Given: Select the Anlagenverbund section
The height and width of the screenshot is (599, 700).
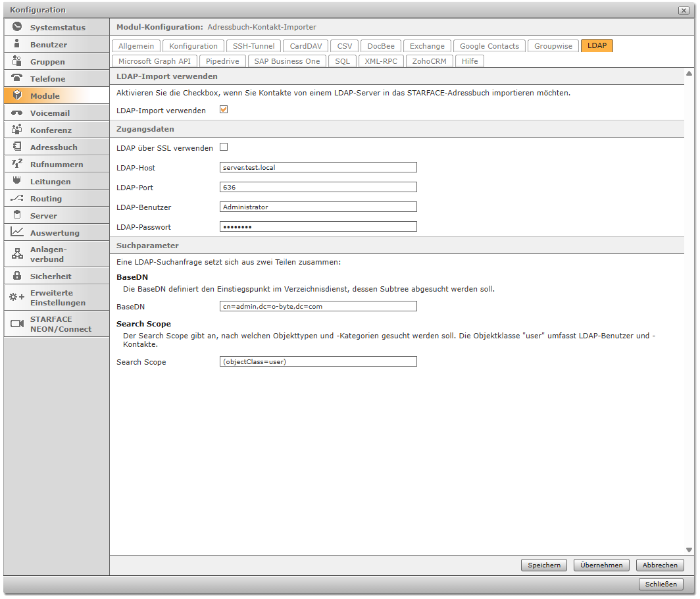Looking at the screenshot, I should (47, 253).
